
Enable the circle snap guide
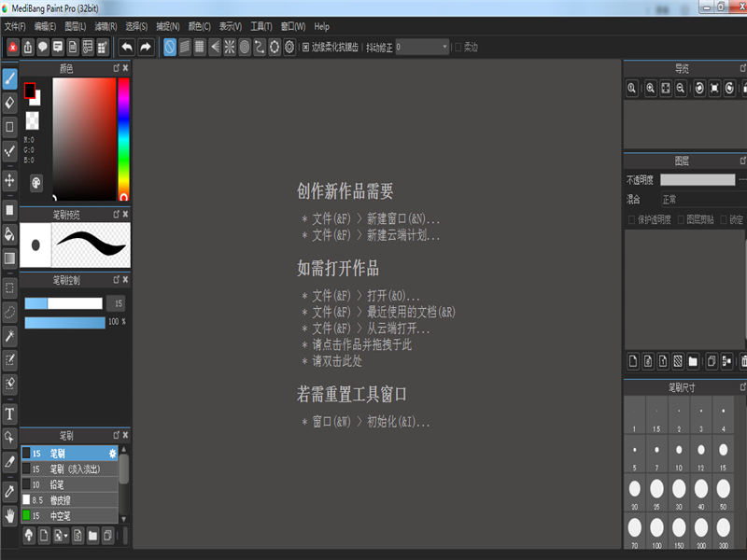point(245,48)
